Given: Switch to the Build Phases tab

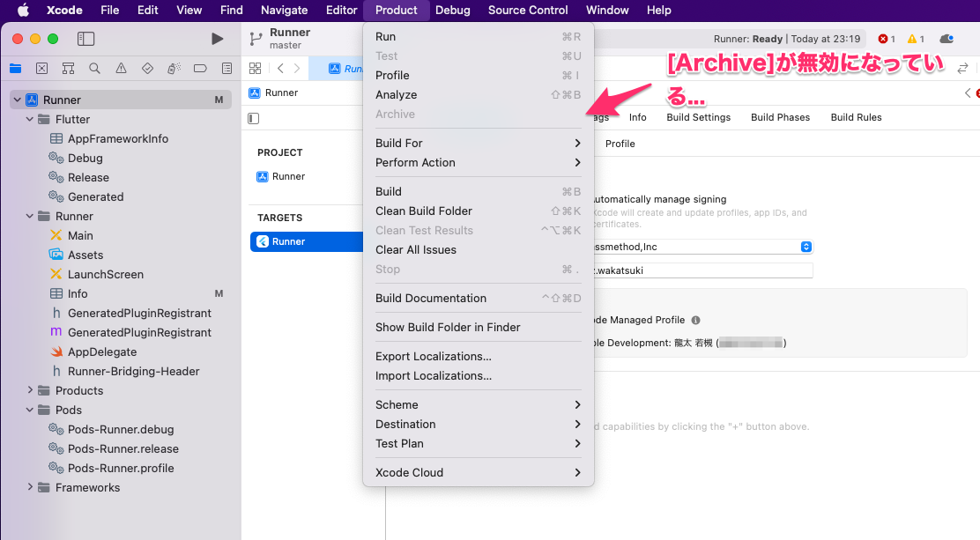Looking at the screenshot, I should point(780,117).
